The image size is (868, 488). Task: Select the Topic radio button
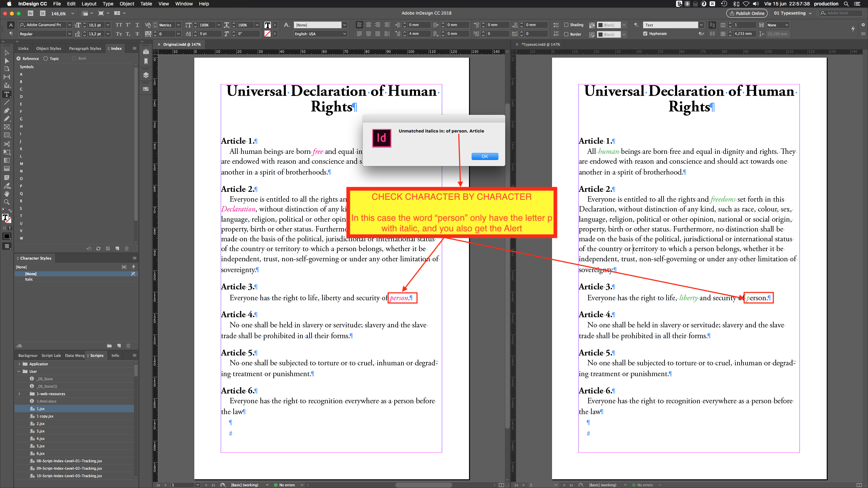tap(45, 59)
